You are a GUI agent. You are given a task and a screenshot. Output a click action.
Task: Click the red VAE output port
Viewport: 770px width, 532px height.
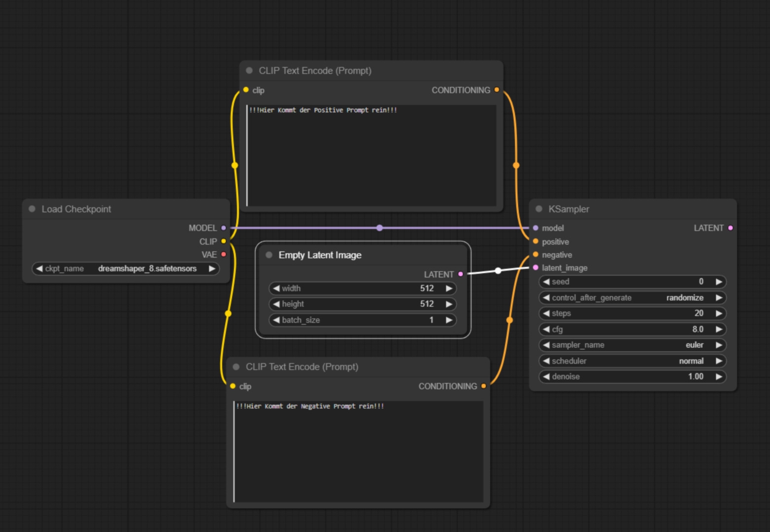pyautogui.click(x=224, y=254)
